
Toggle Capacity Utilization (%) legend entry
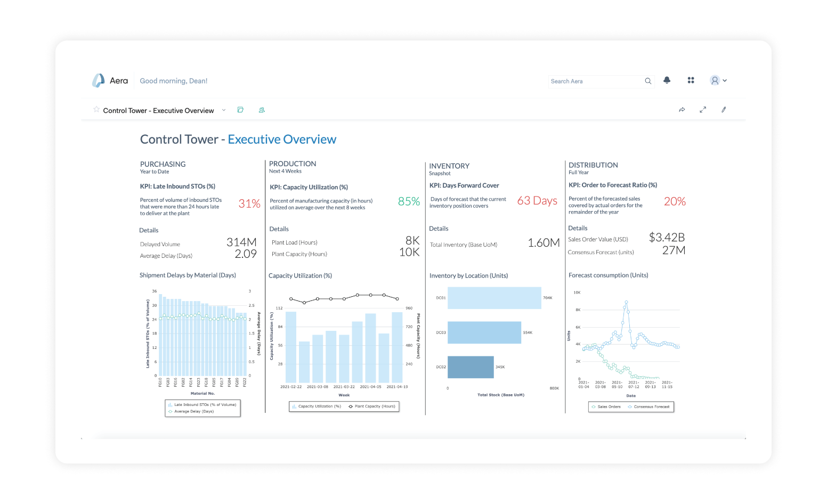(x=316, y=407)
